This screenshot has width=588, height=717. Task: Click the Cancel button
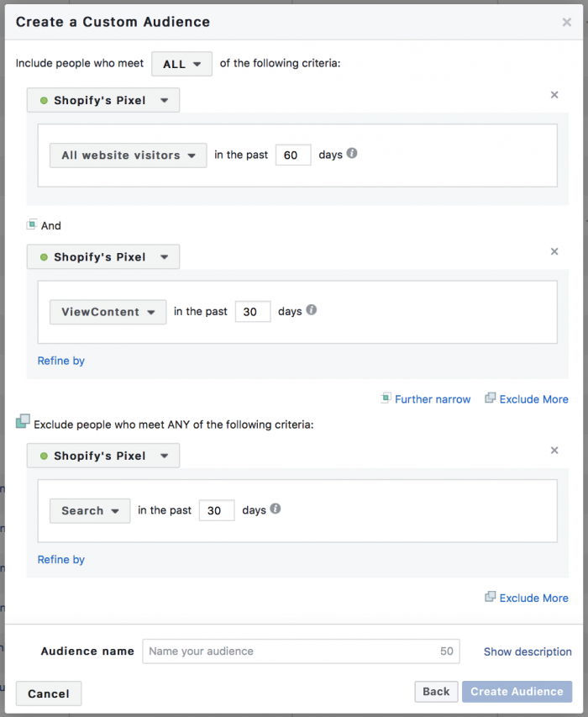[x=49, y=693]
